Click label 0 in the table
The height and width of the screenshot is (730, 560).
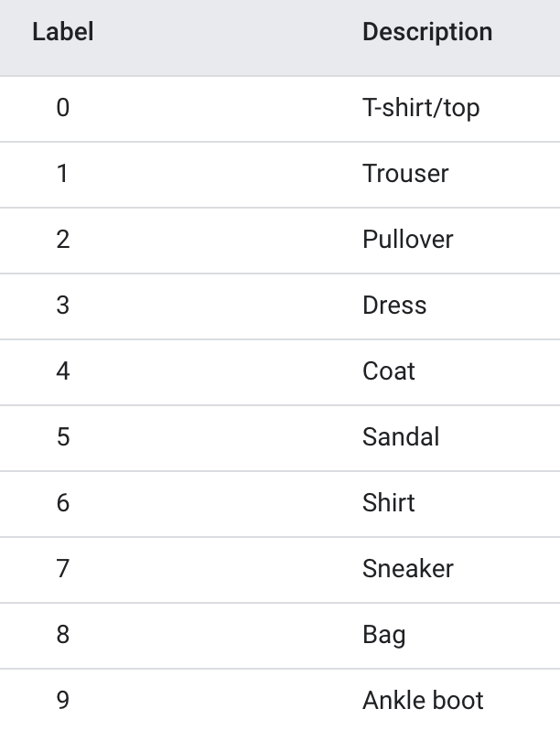click(x=62, y=108)
